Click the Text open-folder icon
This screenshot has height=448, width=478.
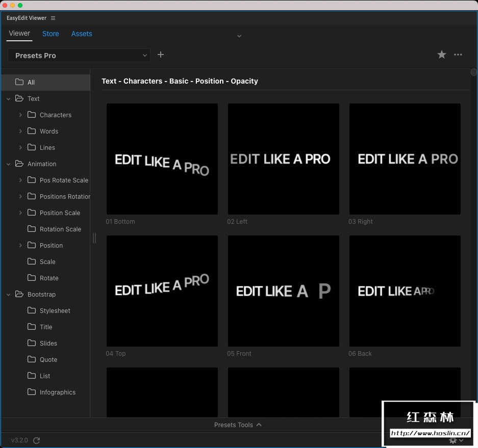[19, 98]
